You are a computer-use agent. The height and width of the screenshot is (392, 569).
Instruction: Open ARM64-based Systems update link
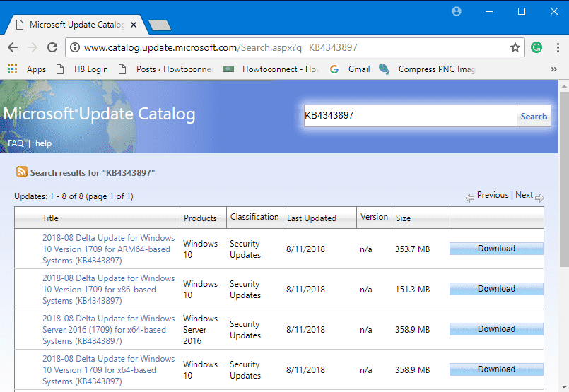[x=109, y=249]
